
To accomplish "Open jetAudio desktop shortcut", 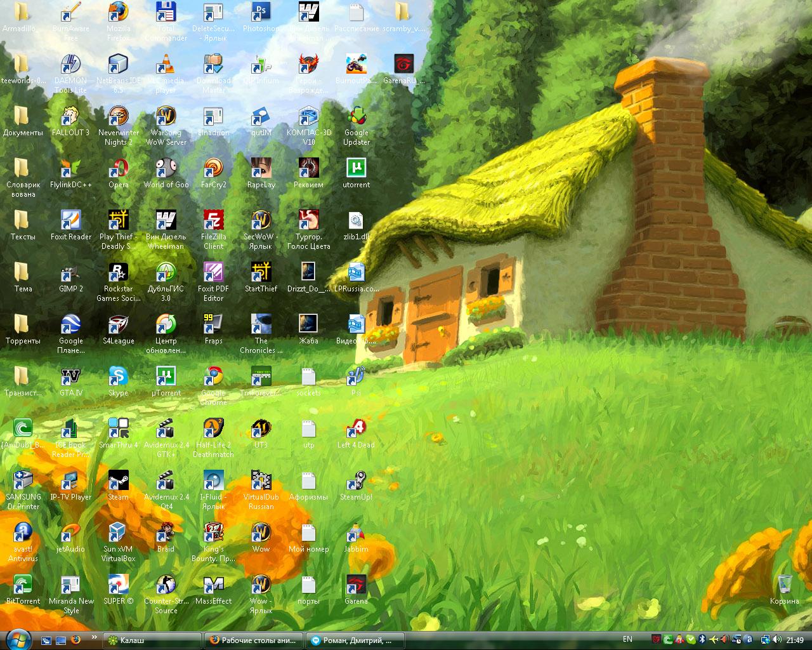I will click(x=71, y=538).
